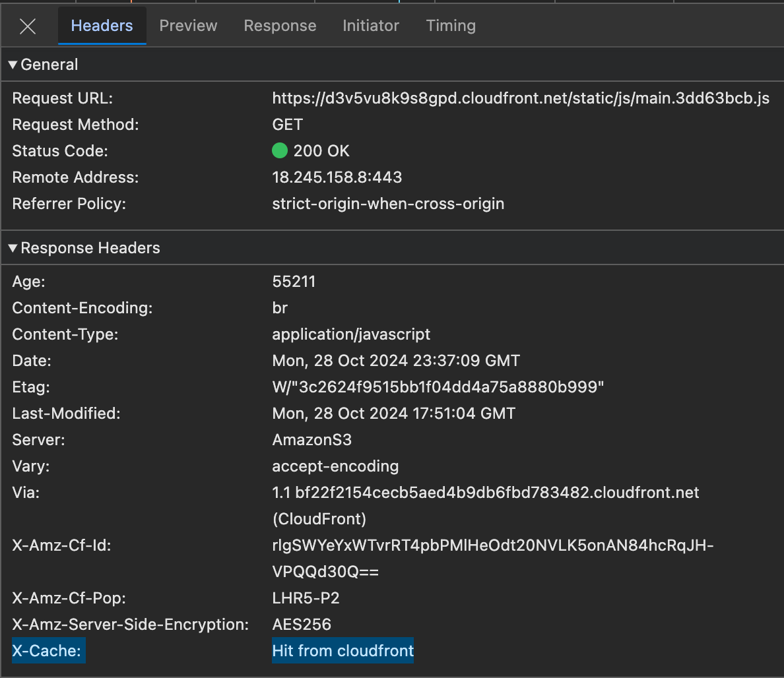Click the Remote Address value 18.245.158.8:443
Image resolution: width=784 pixels, height=678 pixels.
point(337,177)
